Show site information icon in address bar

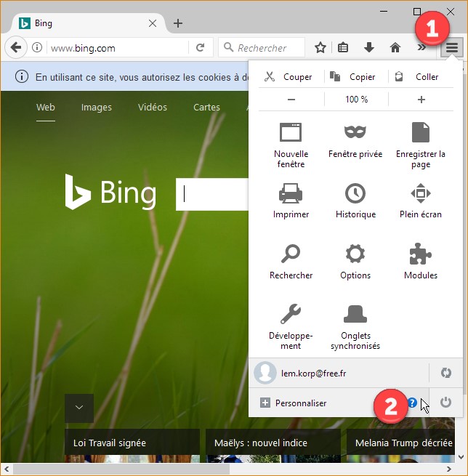pos(37,48)
